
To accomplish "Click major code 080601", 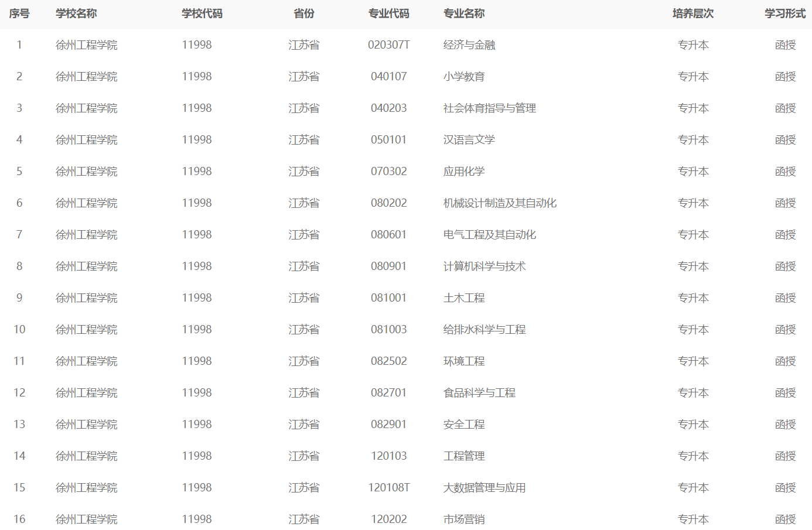I will coord(389,235).
